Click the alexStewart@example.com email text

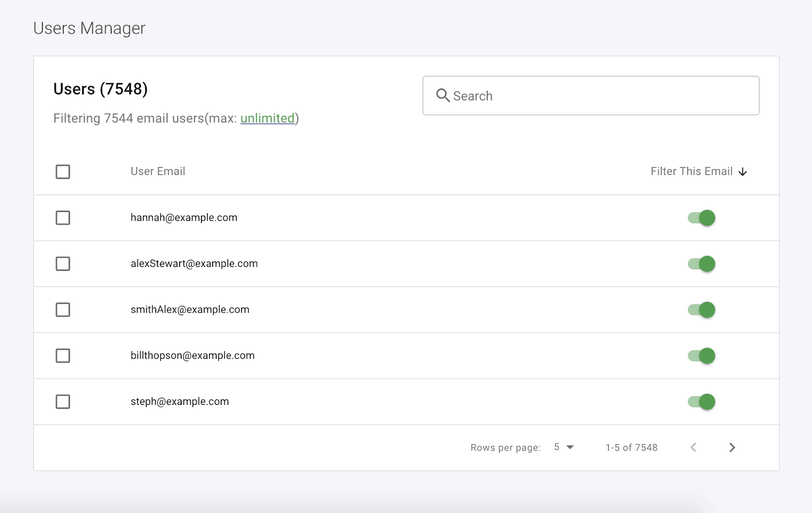click(194, 264)
